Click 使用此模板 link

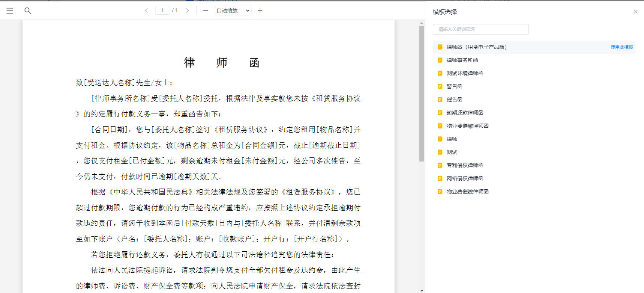pyautogui.click(x=621, y=47)
